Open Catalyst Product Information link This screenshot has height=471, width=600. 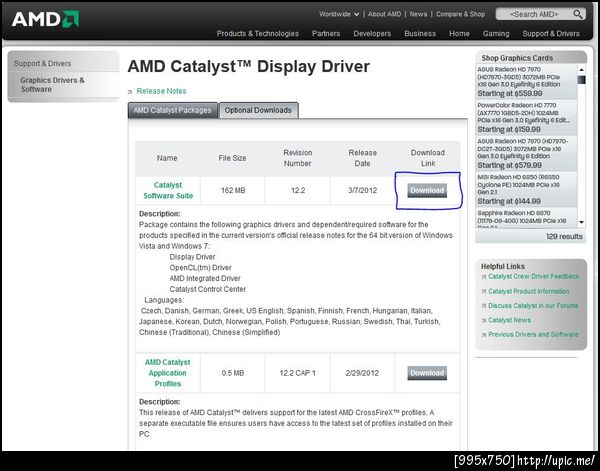pos(528,291)
